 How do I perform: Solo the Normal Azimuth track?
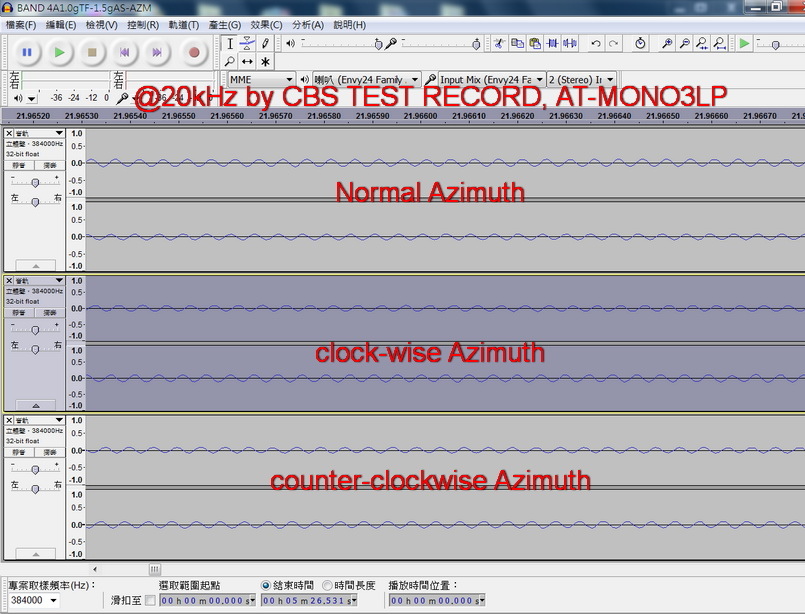50,165
